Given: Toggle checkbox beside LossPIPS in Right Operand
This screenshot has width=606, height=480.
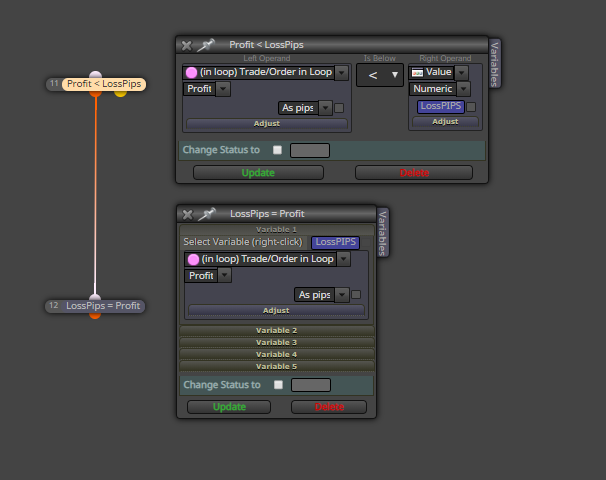Looking at the screenshot, I should [471, 107].
